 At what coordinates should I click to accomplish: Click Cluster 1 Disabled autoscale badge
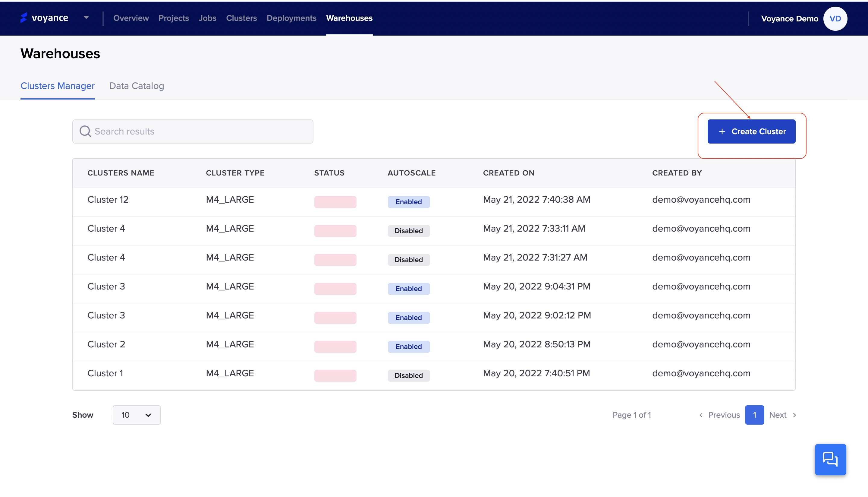(x=408, y=375)
